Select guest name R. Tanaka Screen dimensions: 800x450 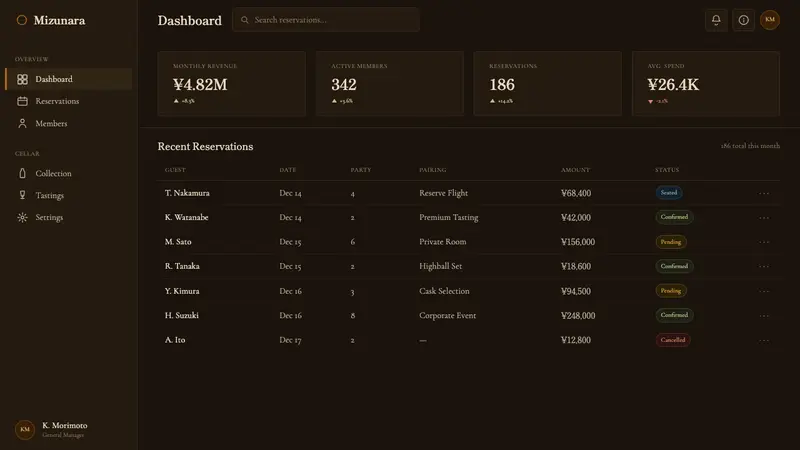[x=182, y=266]
